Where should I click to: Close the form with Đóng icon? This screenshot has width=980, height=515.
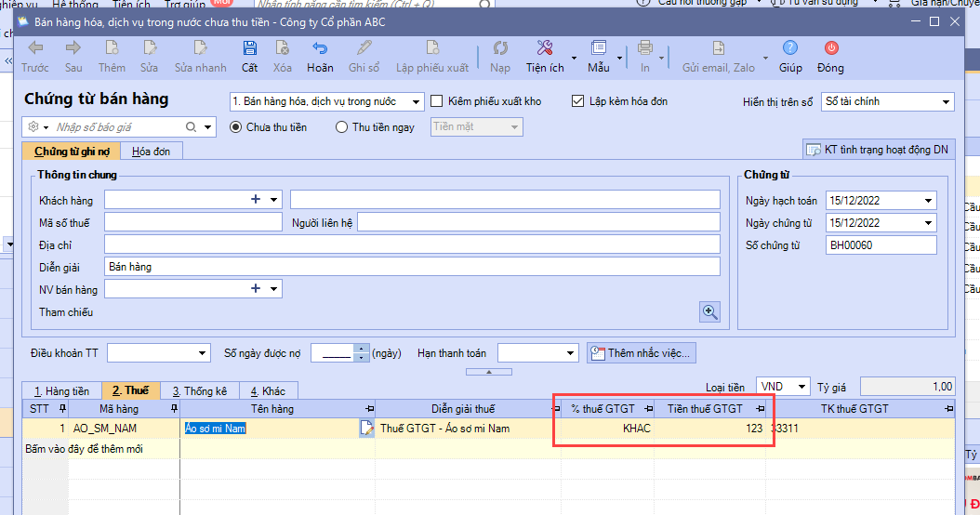[x=830, y=48]
